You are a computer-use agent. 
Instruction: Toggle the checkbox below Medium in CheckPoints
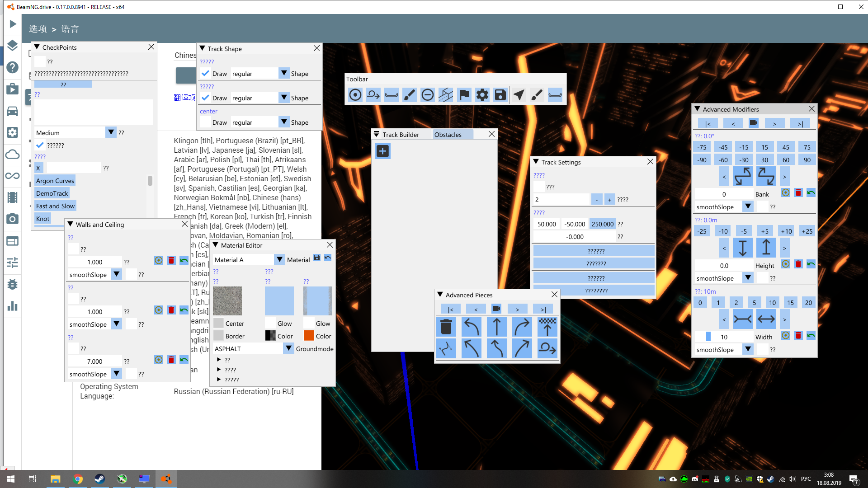(40, 145)
